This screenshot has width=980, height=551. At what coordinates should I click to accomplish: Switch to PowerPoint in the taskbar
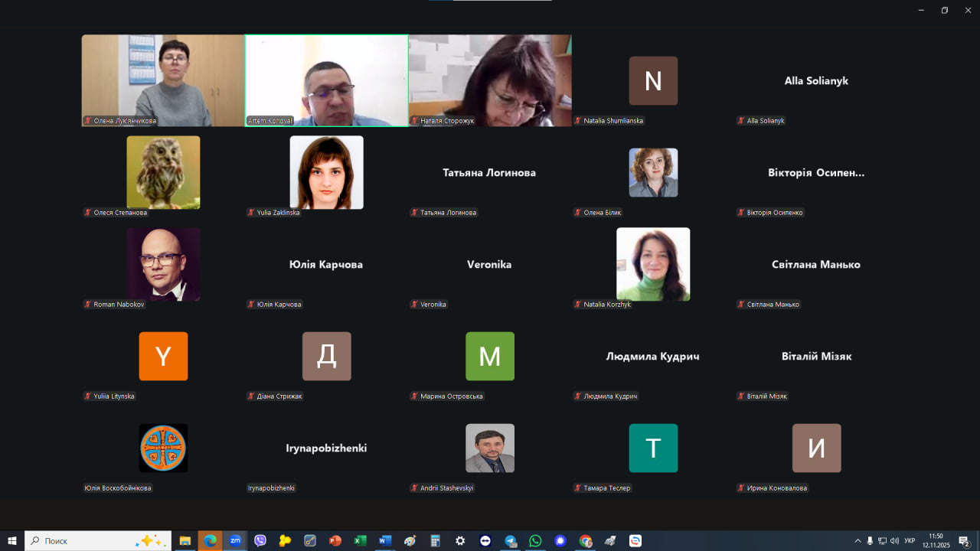click(x=335, y=540)
